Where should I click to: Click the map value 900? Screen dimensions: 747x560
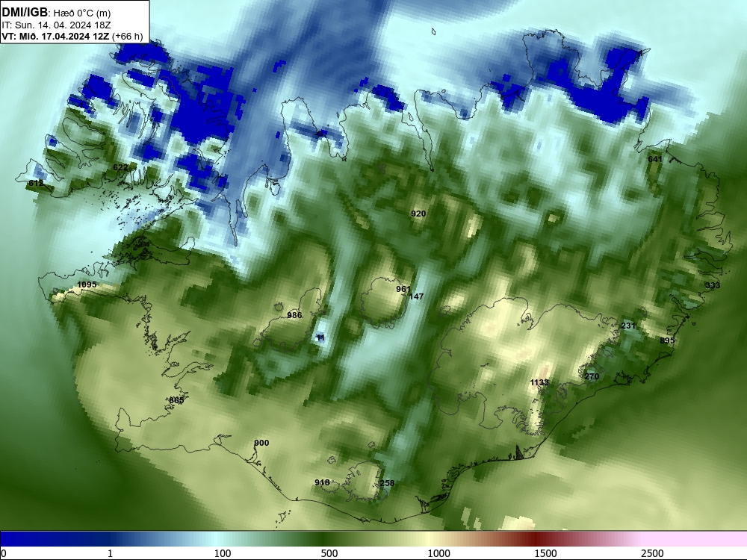tap(261, 443)
